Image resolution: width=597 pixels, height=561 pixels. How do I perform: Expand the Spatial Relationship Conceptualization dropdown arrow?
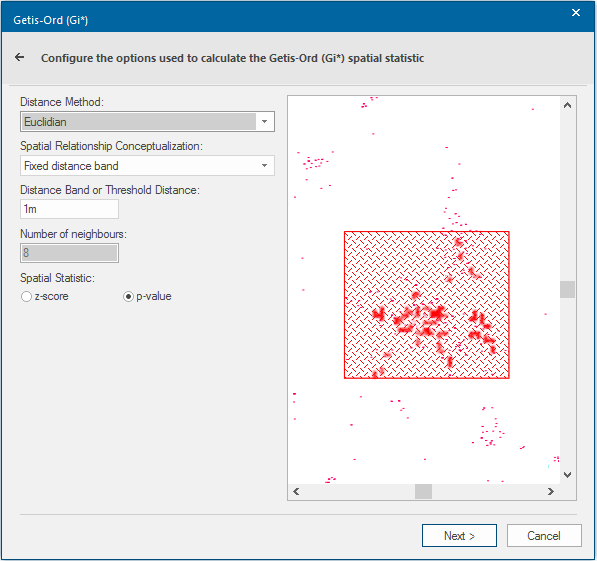(265, 166)
